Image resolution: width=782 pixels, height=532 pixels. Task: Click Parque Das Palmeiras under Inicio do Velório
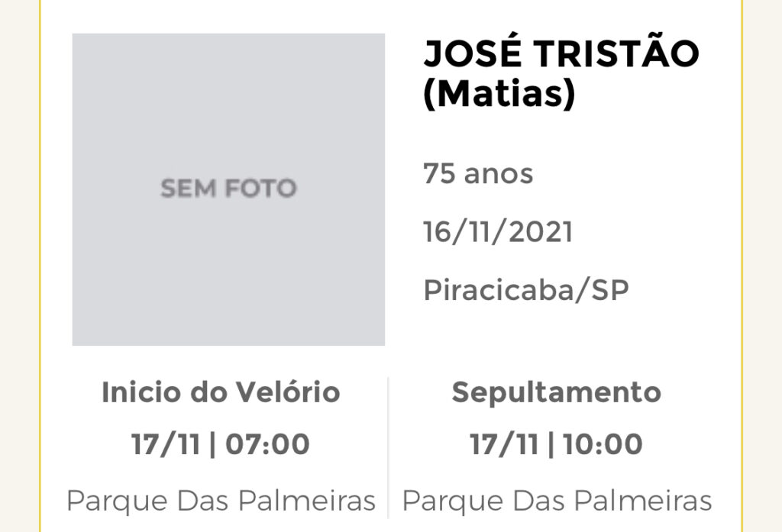pos(221,501)
